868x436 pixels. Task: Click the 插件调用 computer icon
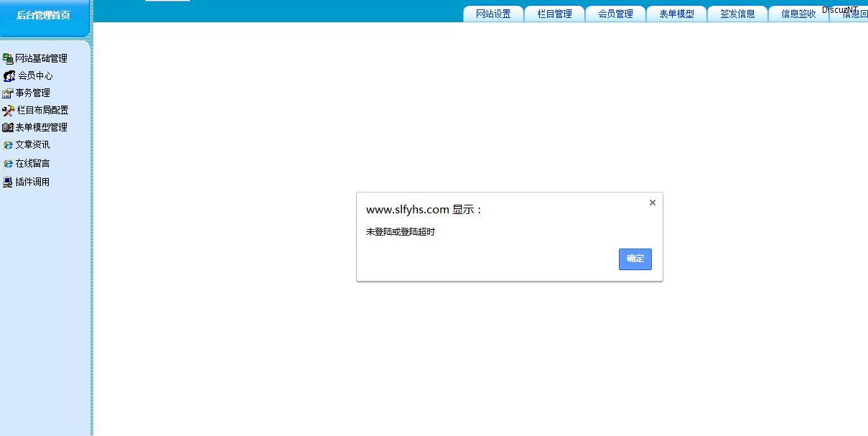[x=8, y=182]
